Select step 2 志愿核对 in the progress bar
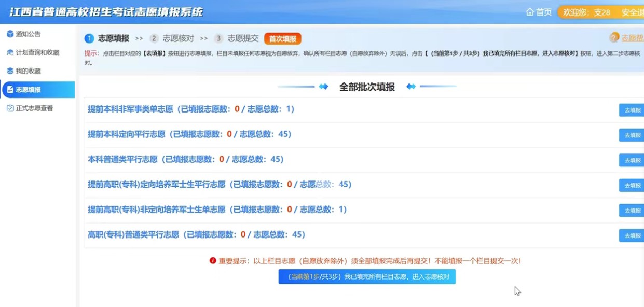 172,38
